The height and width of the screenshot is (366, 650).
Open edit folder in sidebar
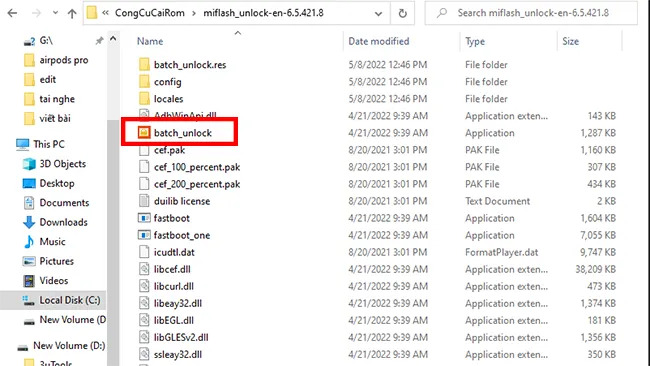(x=48, y=80)
